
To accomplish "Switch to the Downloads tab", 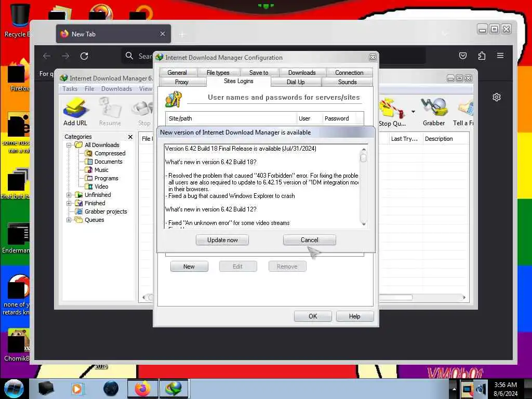I will (302, 73).
